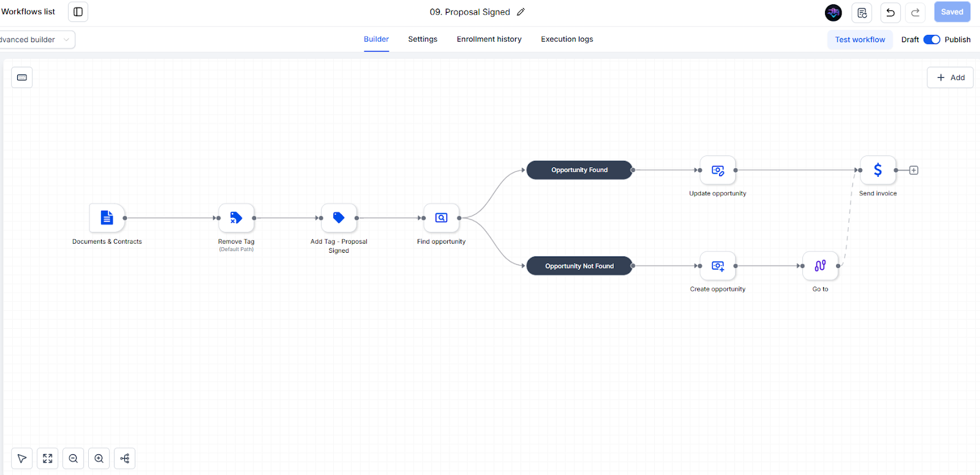Click the Send invoice label
The width and height of the screenshot is (980, 475).
pyautogui.click(x=878, y=193)
